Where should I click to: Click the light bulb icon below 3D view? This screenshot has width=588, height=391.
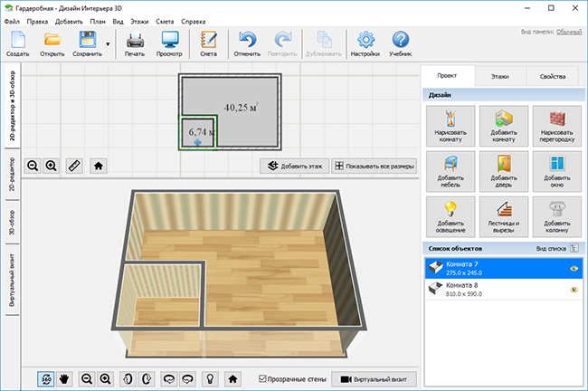click(x=210, y=379)
